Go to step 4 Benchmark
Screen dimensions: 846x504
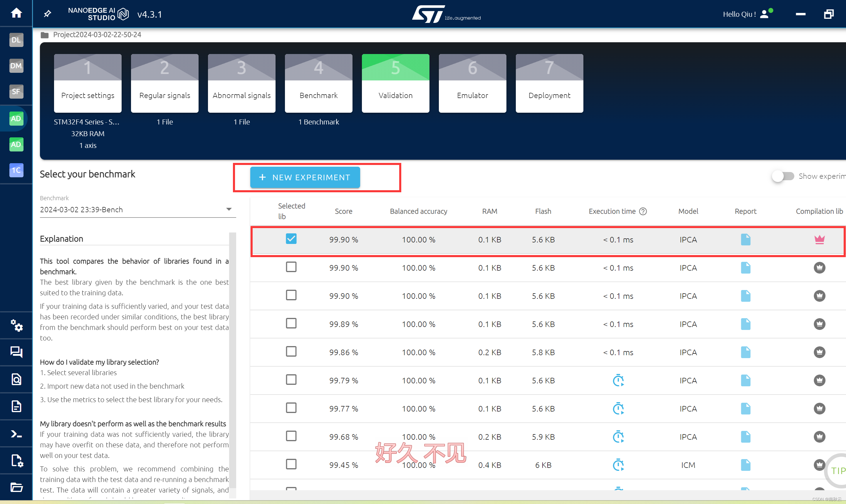point(318,83)
